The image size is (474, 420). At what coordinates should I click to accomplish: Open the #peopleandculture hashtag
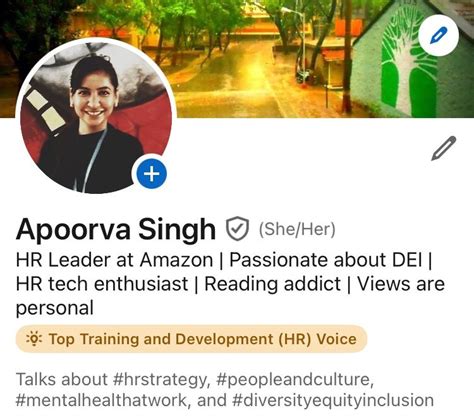point(294,380)
